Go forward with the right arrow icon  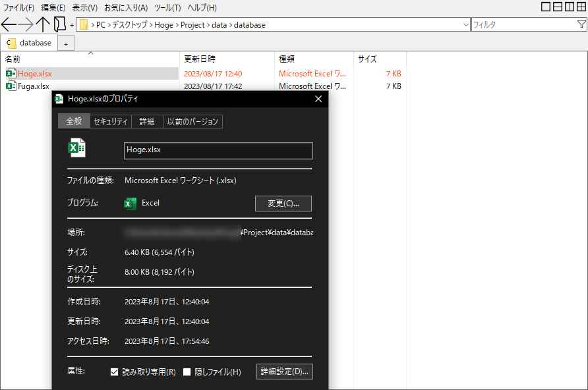pos(26,25)
